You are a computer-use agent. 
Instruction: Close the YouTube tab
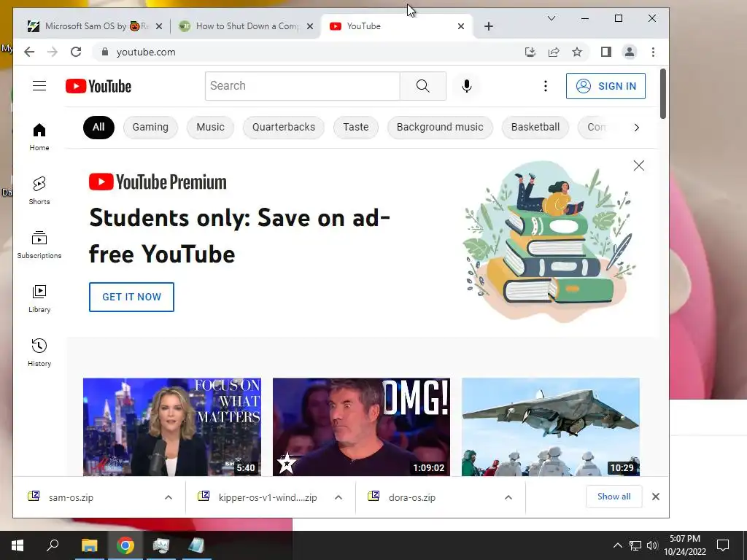click(461, 26)
